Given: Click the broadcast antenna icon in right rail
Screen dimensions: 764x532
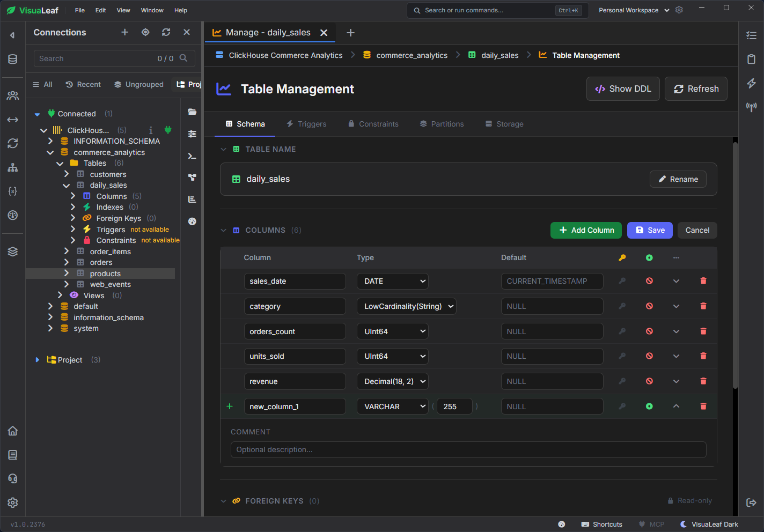Looking at the screenshot, I should click(x=751, y=107).
